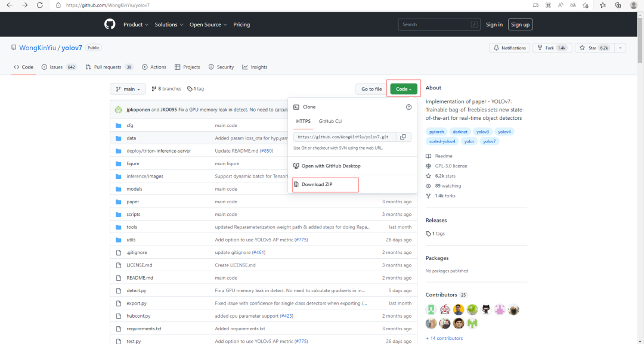Click the file icon beside requirements.txt
644x344 pixels.
119,329
